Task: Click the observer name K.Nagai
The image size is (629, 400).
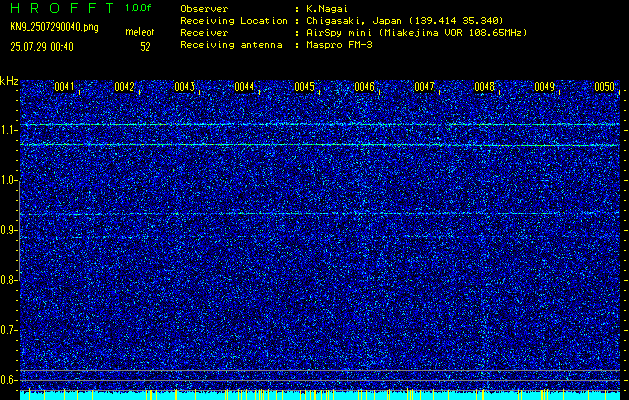Action: pyautogui.click(x=327, y=9)
